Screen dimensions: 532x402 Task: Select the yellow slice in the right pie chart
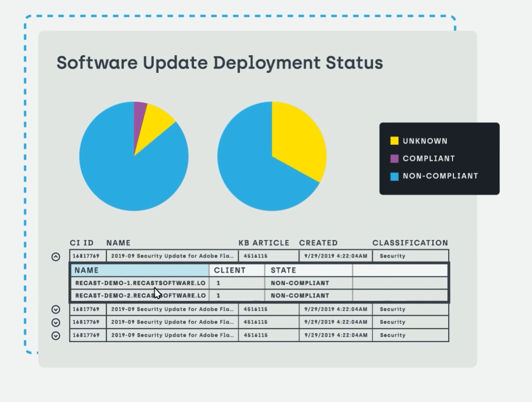(x=297, y=139)
